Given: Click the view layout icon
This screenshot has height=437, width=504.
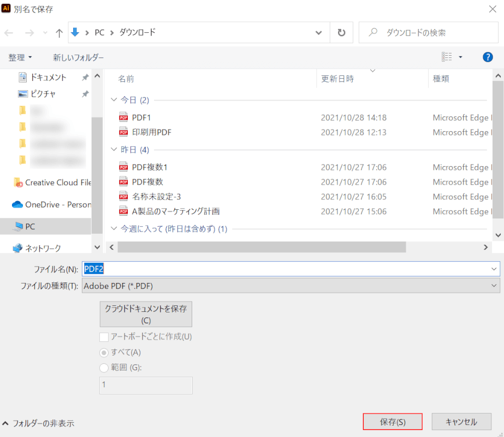Looking at the screenshot, I should click(x=447, y=57).
